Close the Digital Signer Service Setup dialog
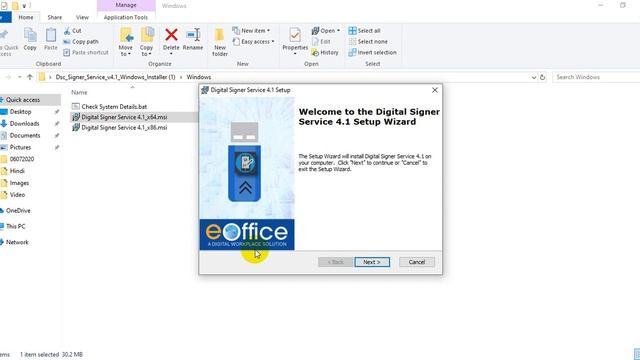This screenshot has height=360, width=640. [x=435, y=90]
